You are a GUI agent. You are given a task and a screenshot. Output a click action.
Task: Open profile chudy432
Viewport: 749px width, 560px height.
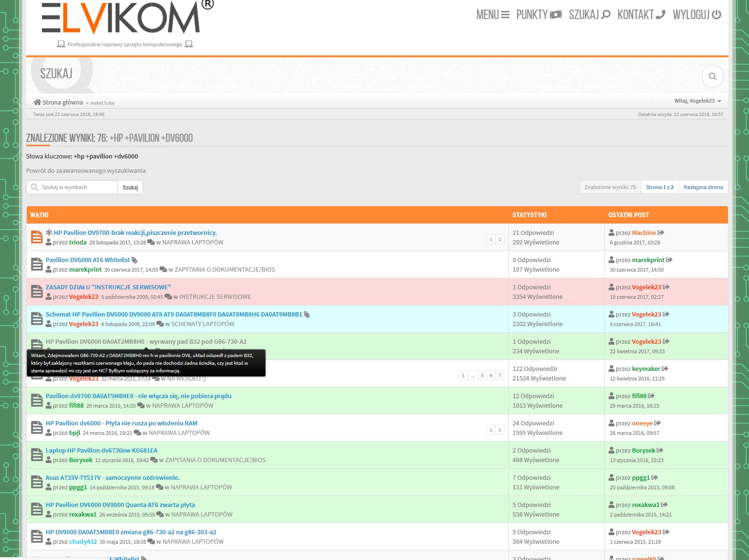[x=83, y=541]
